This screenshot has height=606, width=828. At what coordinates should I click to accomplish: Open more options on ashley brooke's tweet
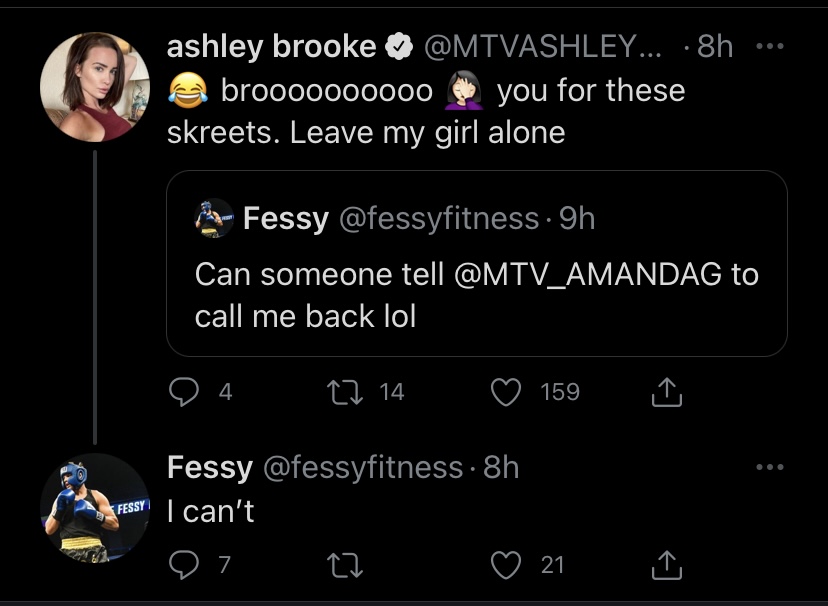(x=770, y=46)
